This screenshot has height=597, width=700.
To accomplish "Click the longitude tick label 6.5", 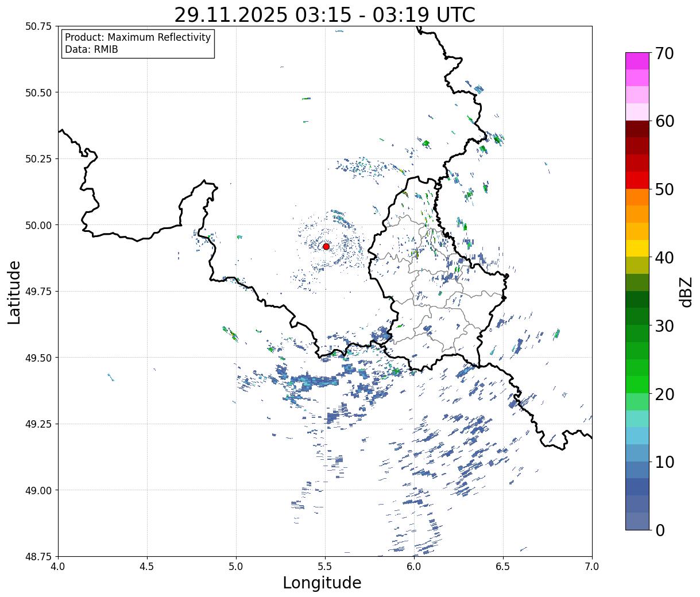I will point(503,567).
